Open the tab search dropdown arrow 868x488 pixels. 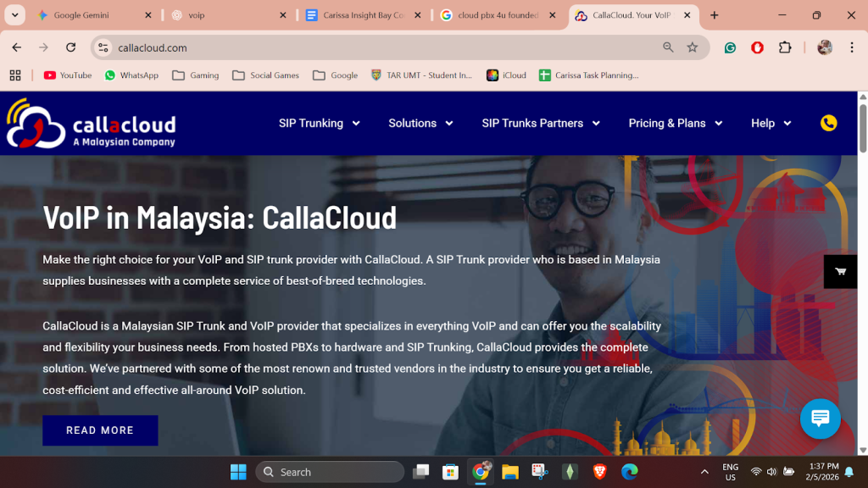(x=15, y=15)
